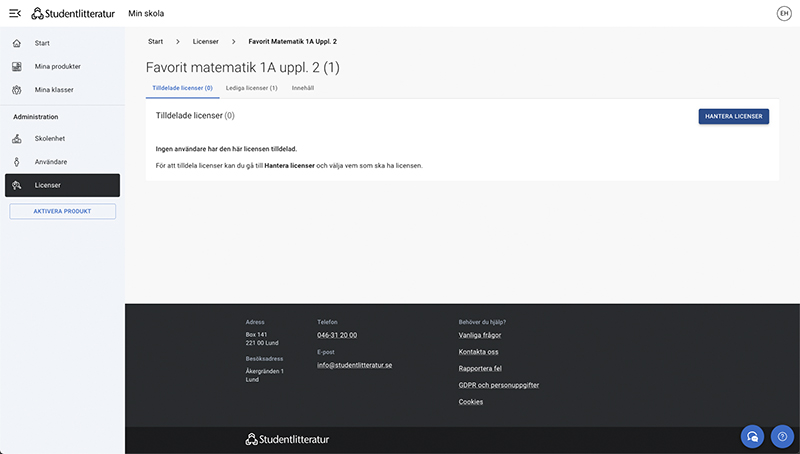Open the Vanliga frågor footer link

pyautogui.click(x=480, y=335)
